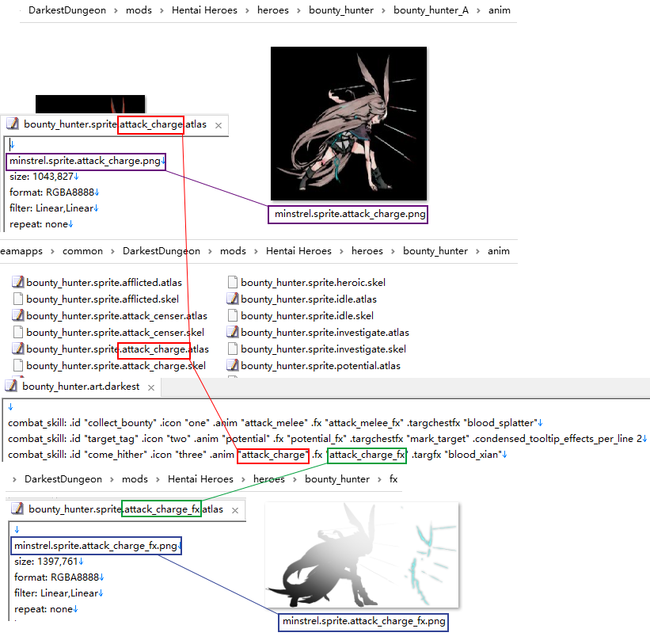Click file icon of idle.atlas
This screenshot has height=644, width=650.
click(x=233, y=299)
